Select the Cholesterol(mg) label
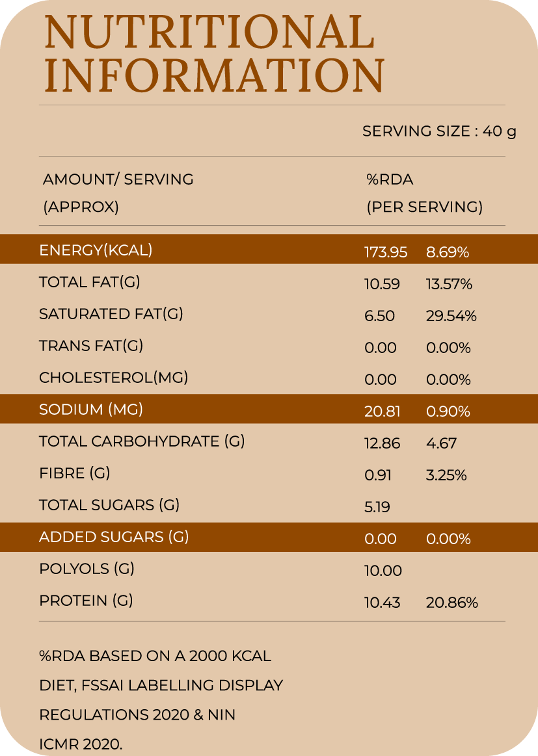Screen dimensions: 538x756 tap(114, 378)
